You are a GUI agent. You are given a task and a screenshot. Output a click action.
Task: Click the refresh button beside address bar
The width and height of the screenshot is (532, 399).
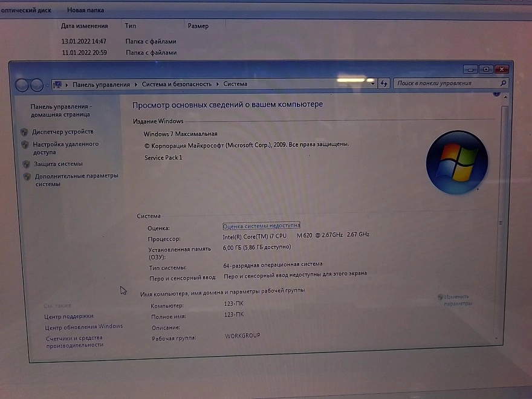click(x=384, y=83)
